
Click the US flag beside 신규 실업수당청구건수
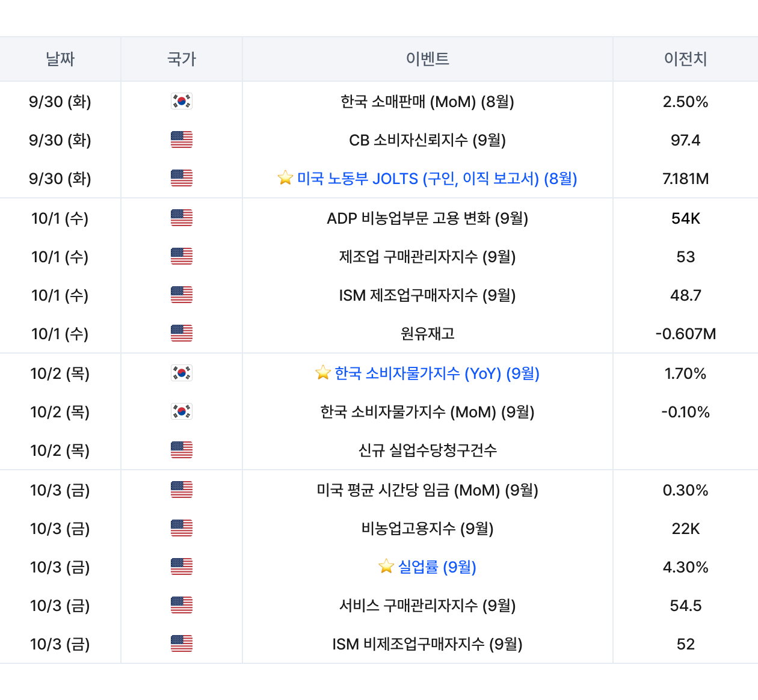[182, 450]
